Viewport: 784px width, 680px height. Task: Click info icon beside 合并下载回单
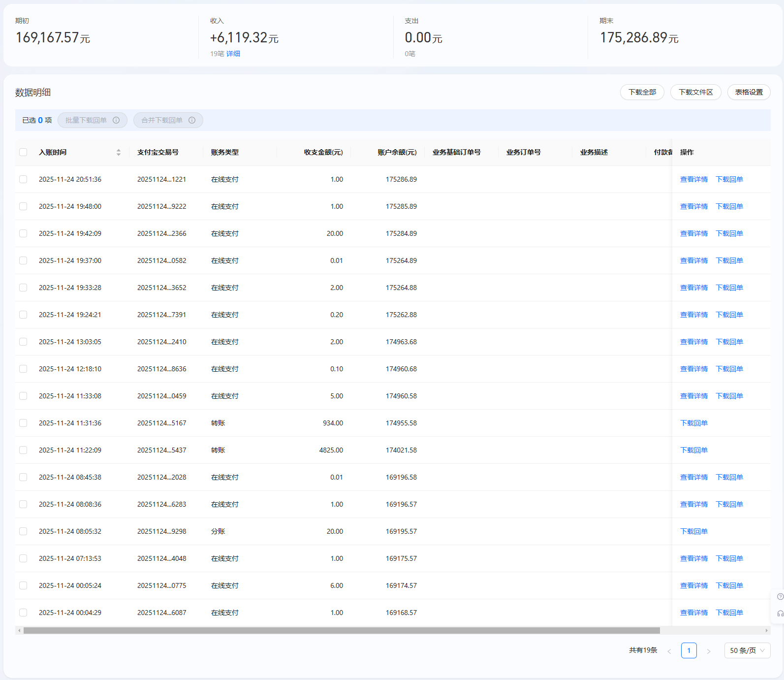[x=192, y=120]
